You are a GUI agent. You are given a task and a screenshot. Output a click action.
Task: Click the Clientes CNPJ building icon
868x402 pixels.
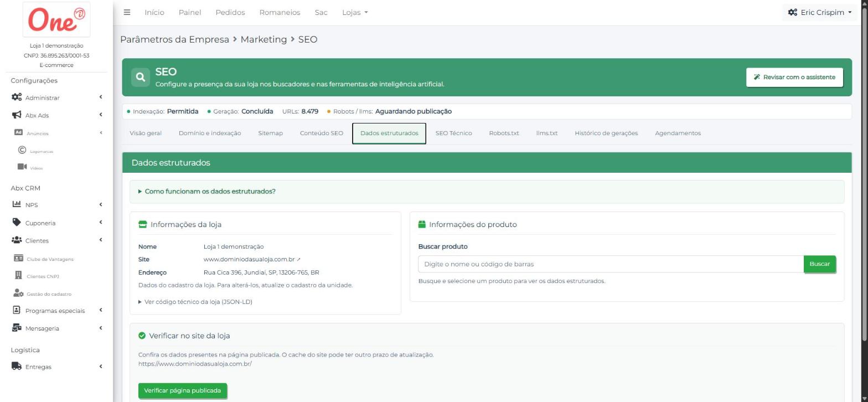pyautogui.click(x=18, y=276)
